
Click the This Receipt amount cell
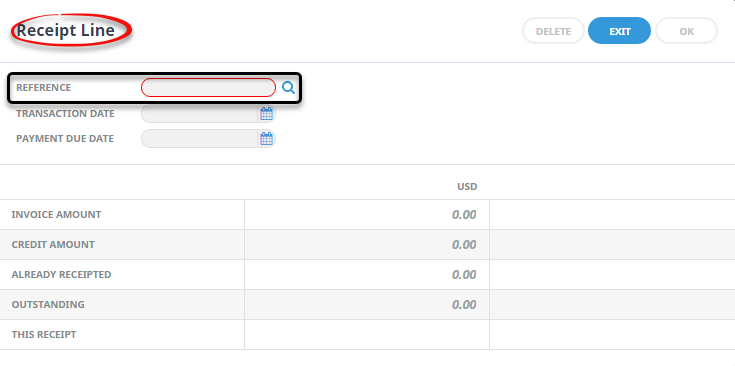[x=367, y=335]
